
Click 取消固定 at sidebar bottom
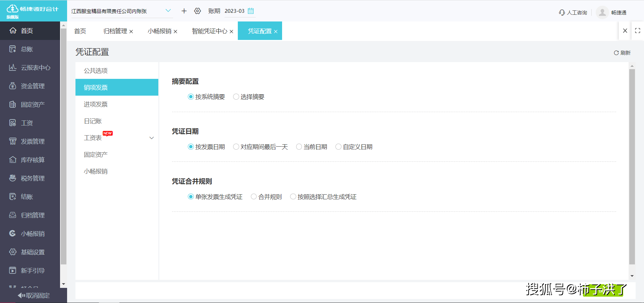[34, 295]
